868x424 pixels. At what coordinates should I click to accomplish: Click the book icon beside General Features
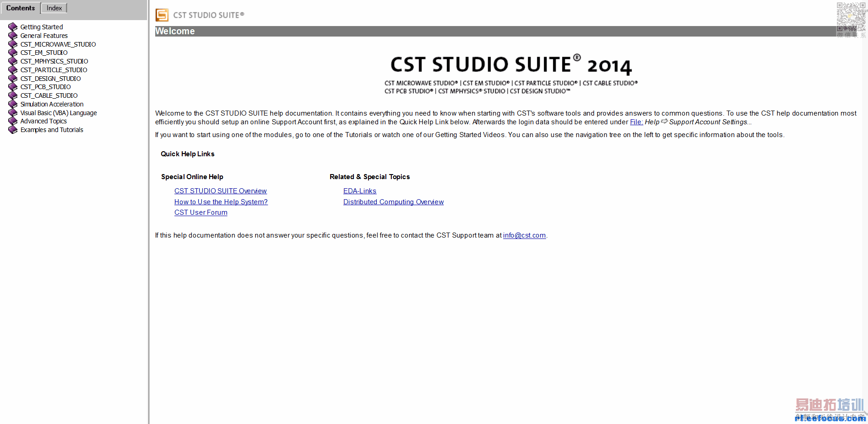click(13, 36)
